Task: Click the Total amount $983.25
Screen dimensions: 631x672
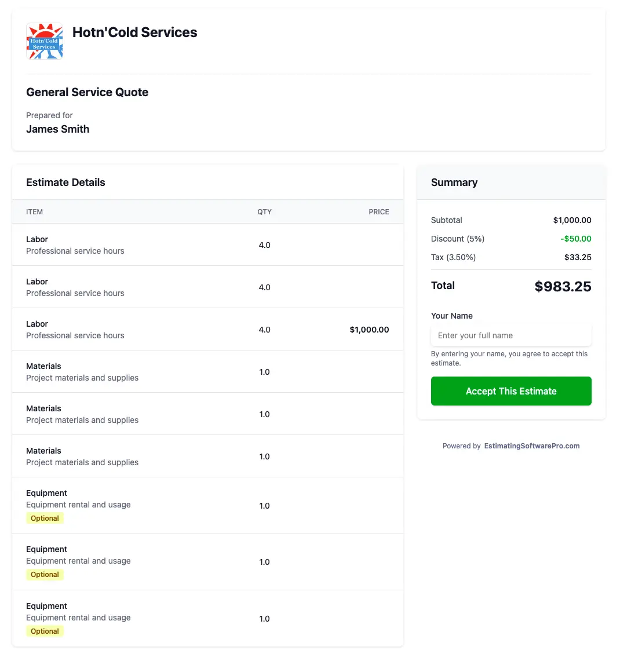Action: coord(563,286)
